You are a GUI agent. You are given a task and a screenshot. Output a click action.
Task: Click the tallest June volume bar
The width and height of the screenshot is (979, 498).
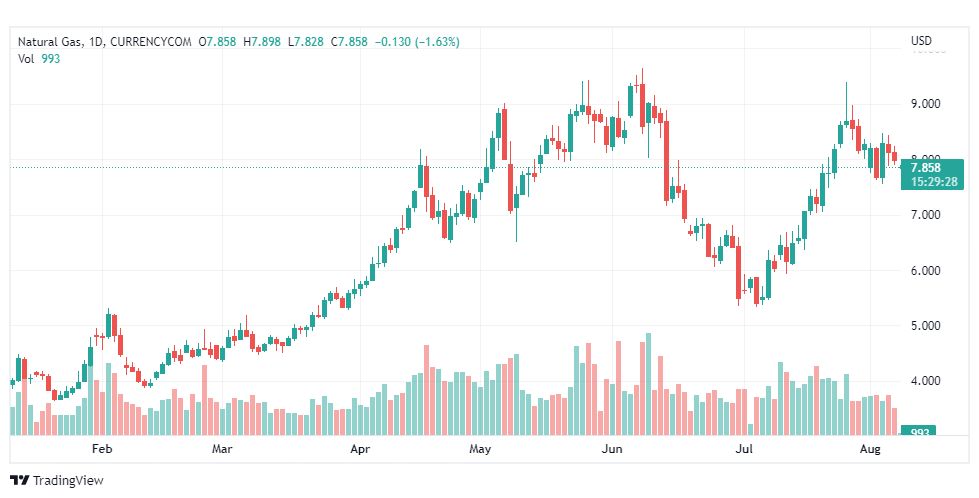(648, 384)
